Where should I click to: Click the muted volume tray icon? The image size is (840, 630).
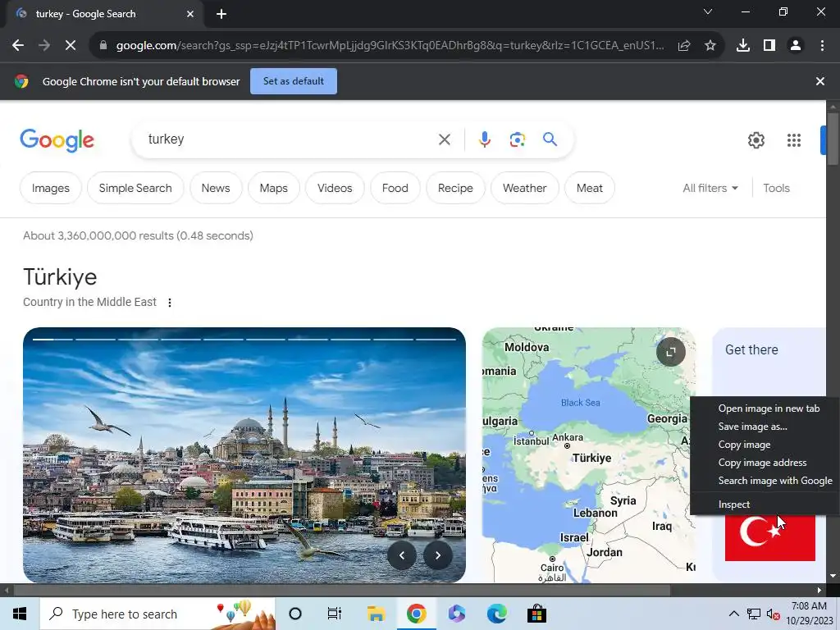coord(773,614)
